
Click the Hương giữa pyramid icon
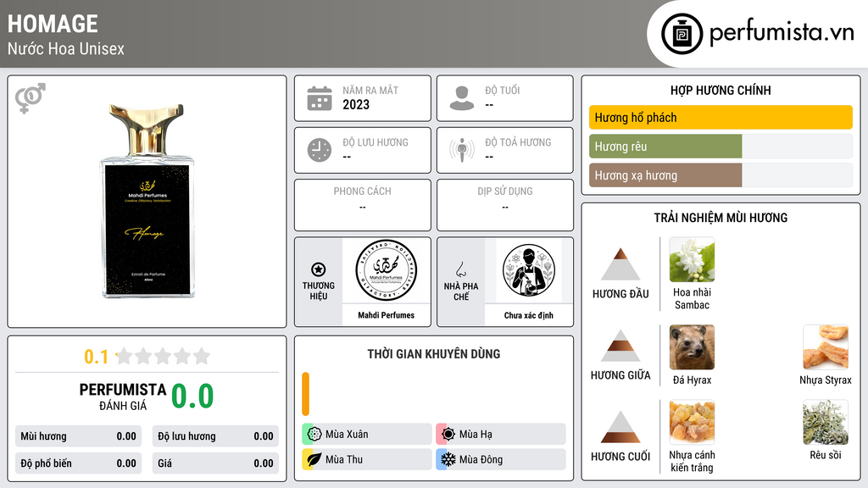[x=620, y=346]
